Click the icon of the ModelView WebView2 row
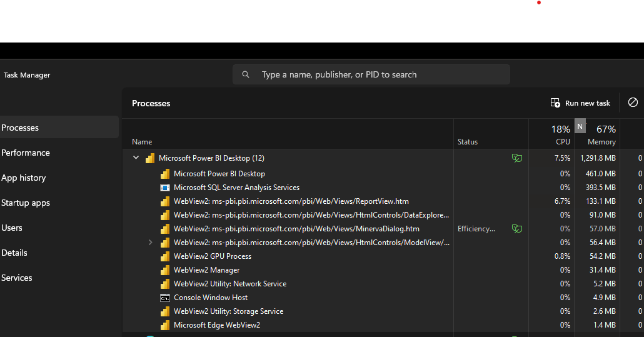Viewport: 644px width, 337px height. coord(164,243)
